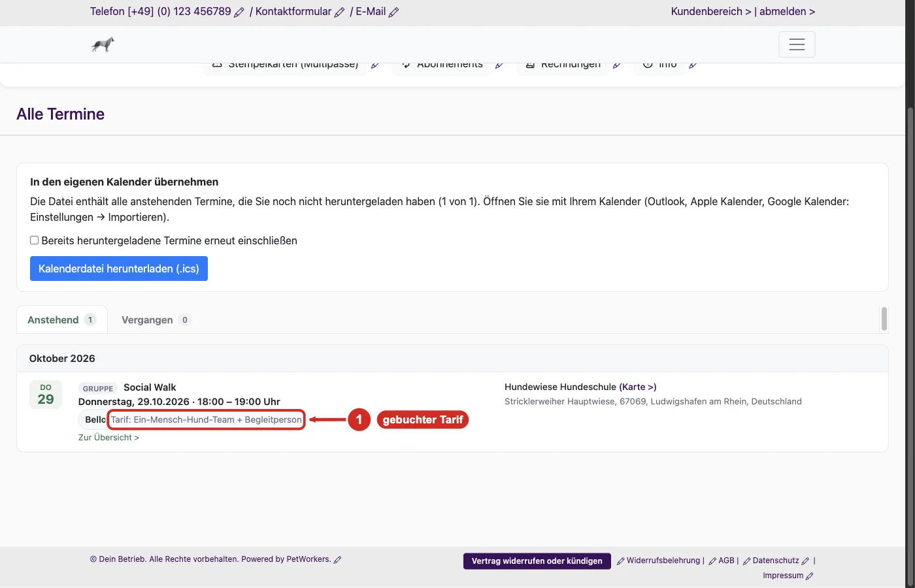
Task: Click pencil icon directly before Datenschutz
Action: click(x=747, y=561)
